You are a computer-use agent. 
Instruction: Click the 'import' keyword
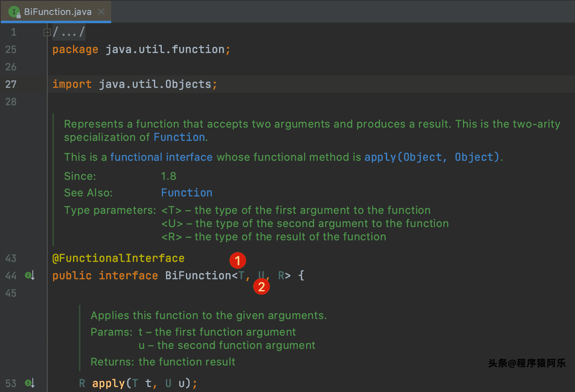point(72,85)
